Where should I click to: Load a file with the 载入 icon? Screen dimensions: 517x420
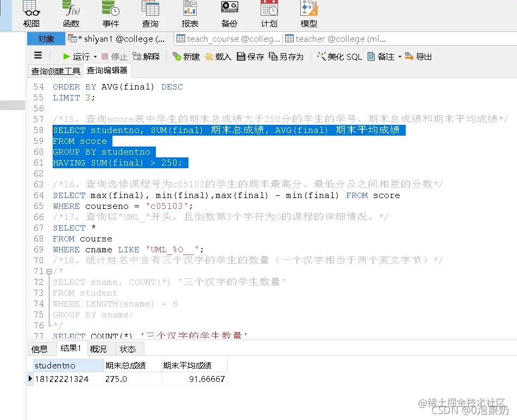[222, 56]
